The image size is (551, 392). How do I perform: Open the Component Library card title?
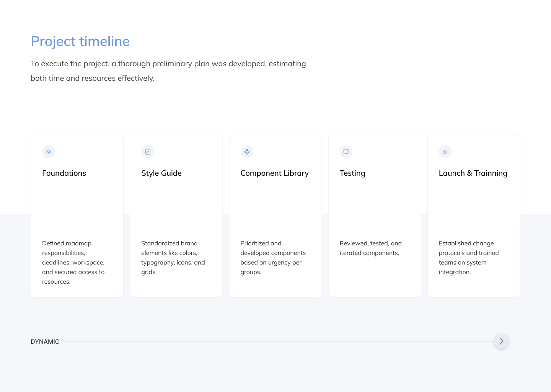point(274,173)
